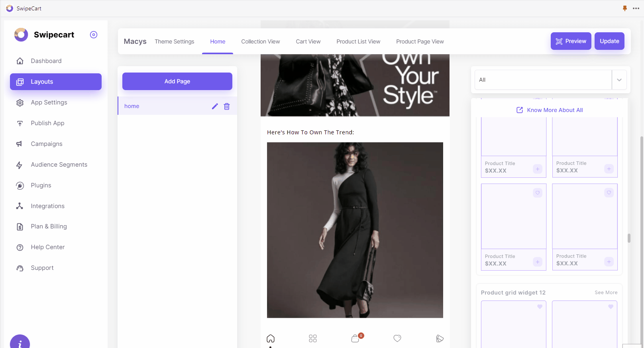
Task: Select Layouts in the sidebar
Action: pyautogui.click(x=56, y=82)
